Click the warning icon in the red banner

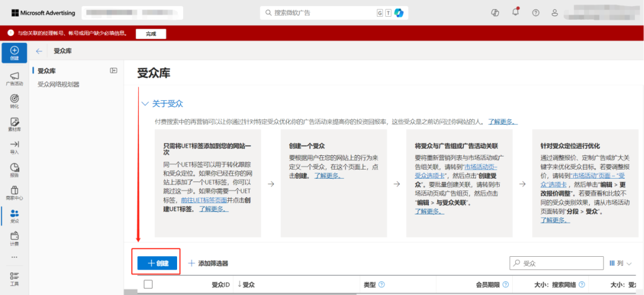[10, 33]
